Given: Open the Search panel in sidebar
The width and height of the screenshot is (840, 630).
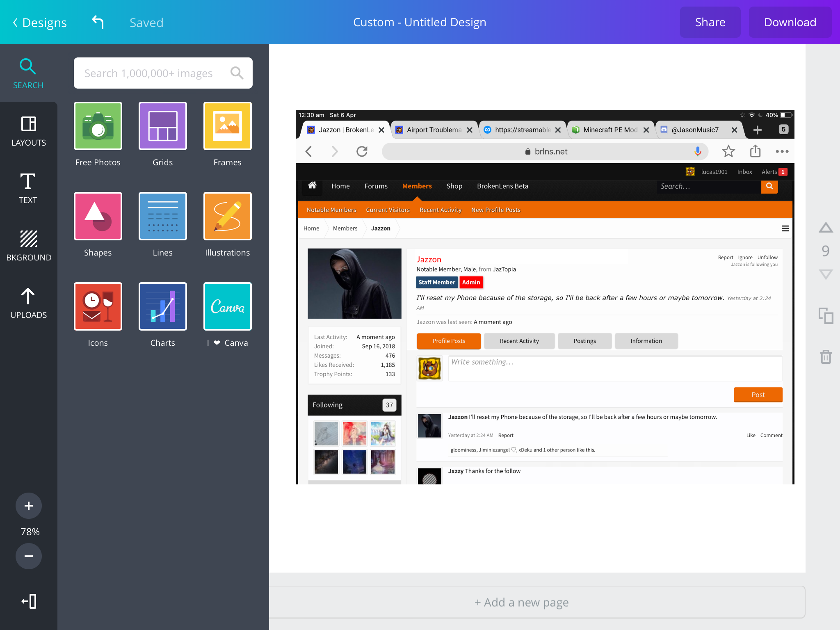Looking at the screenshot, I should click(28, 74).
